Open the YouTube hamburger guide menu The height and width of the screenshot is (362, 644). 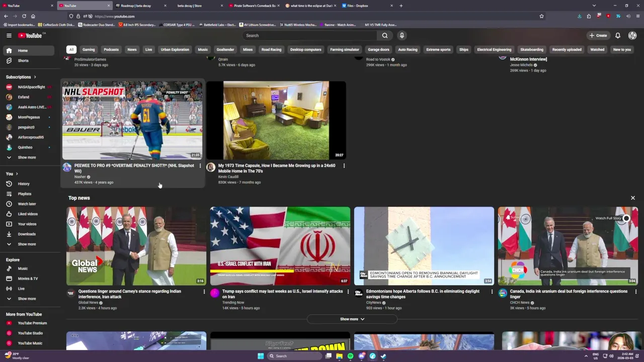tap(9, 35)
